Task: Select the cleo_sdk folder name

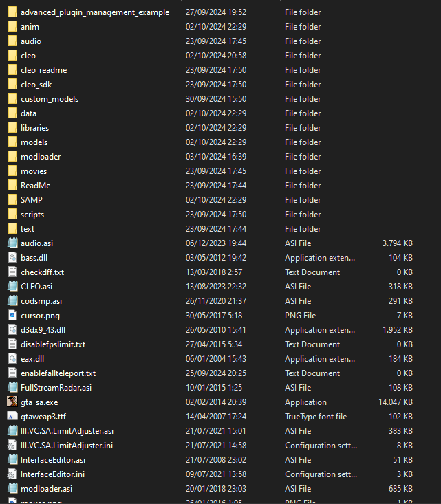Action: [36, 85]
